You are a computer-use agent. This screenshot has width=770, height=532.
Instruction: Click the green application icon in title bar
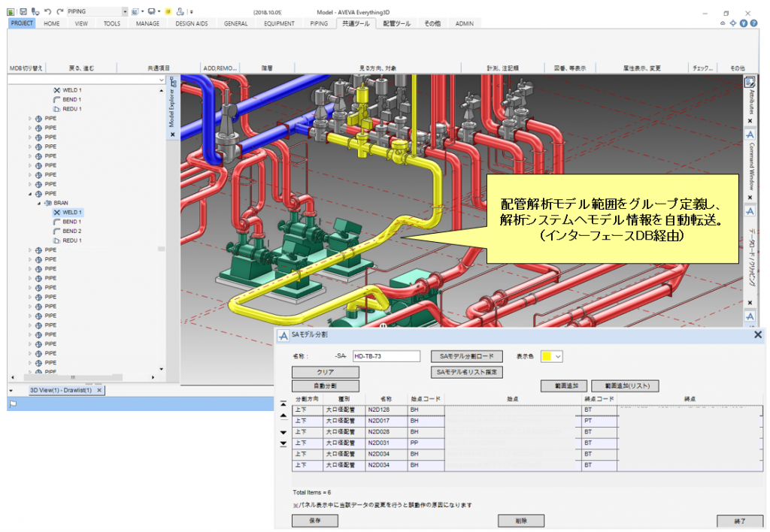pos(11,11)
